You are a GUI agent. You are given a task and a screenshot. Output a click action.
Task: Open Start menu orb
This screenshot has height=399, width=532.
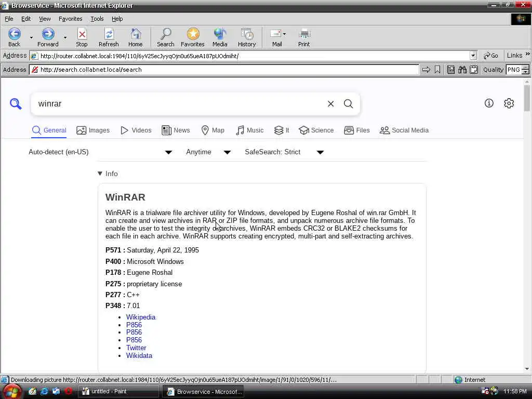click(x=11, y=392)
